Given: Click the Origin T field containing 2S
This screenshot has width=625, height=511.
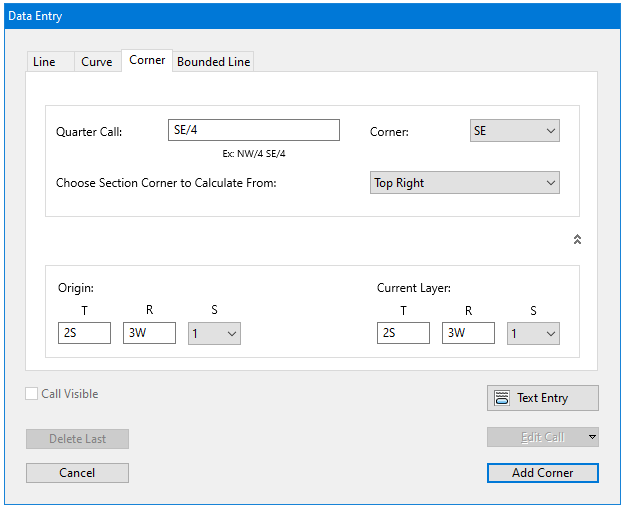Looking at the screenshot, I should point(85,333).
